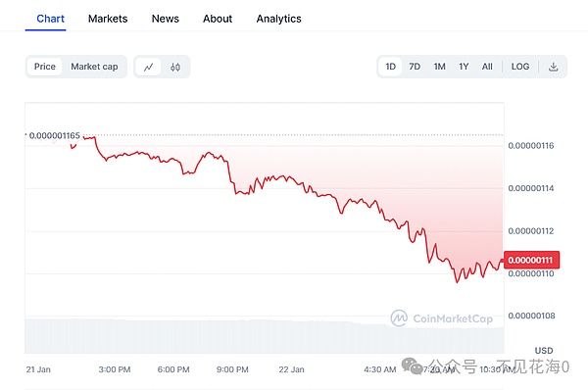The height and width of the screenshot is (390, 588).
Task: Show All time price range
Action: pos(487,67)
